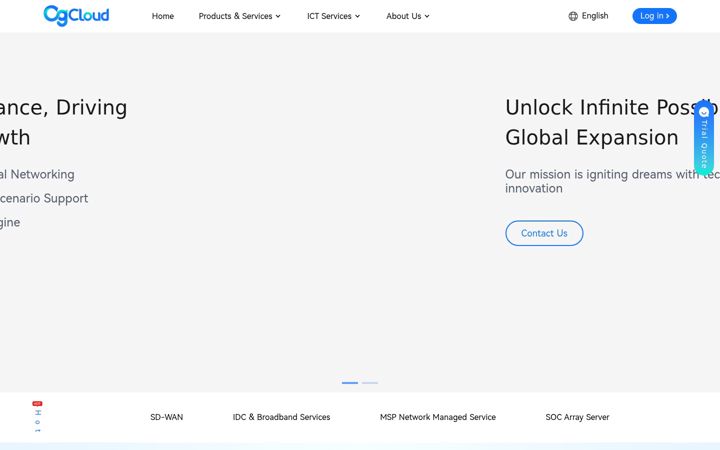Click the red Hot badge icon
Viewport: 720px width, 450px height.
[x=37, y=404]
